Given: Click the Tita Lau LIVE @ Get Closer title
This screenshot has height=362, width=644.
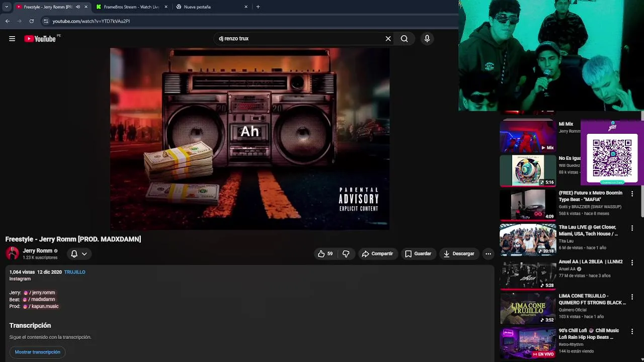Looking at the screenshot, I should [588, 231].
